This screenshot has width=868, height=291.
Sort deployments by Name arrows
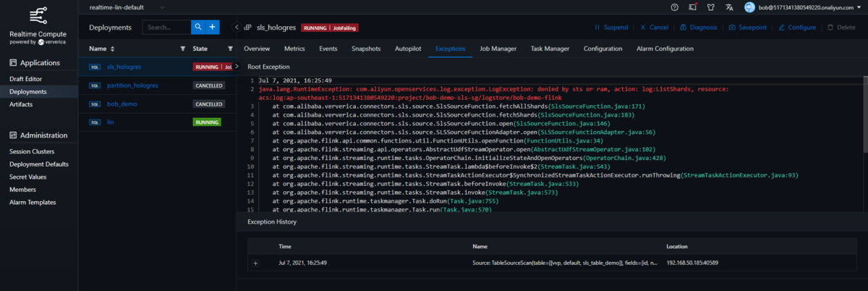point(112,48)
